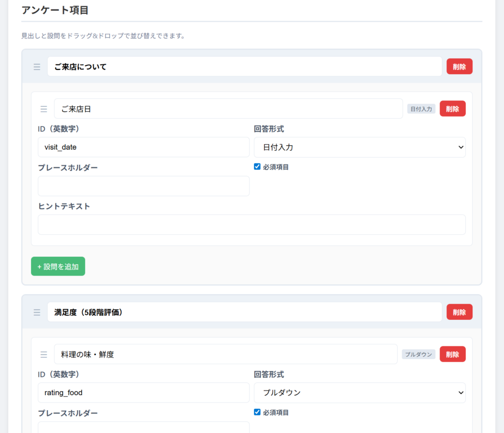
Task: Open the 回答形式 dropdown showing 日付入力
Action: (x=359, y=147)
